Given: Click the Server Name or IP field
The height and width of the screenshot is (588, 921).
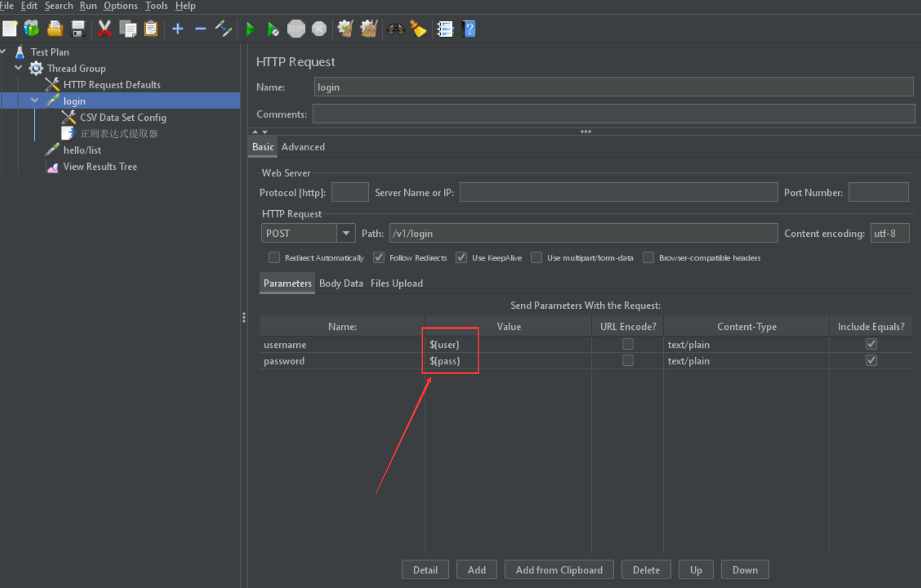Looking at the screenshot, I should tap(619, 192).
